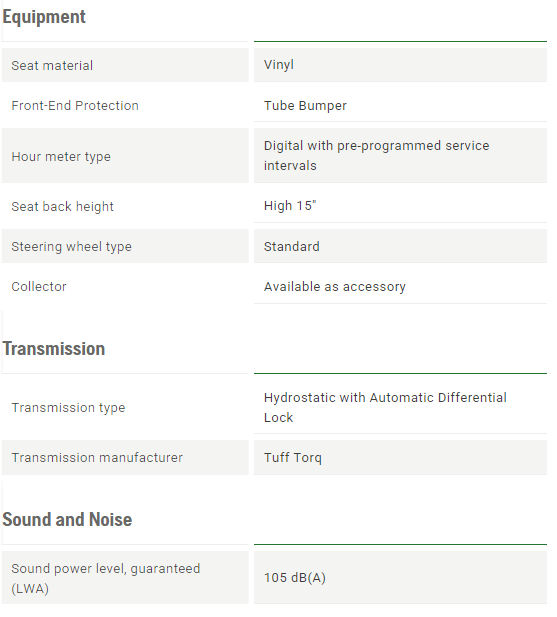Select the Front-End Protection row label
The height and width of the screenshot is (617, 557).
point(75,105)
